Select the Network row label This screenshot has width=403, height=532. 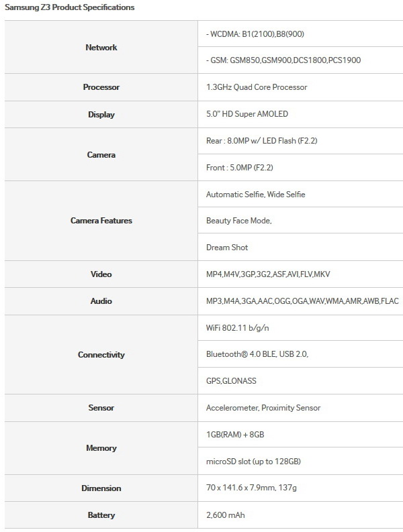(x=101, y=48)
